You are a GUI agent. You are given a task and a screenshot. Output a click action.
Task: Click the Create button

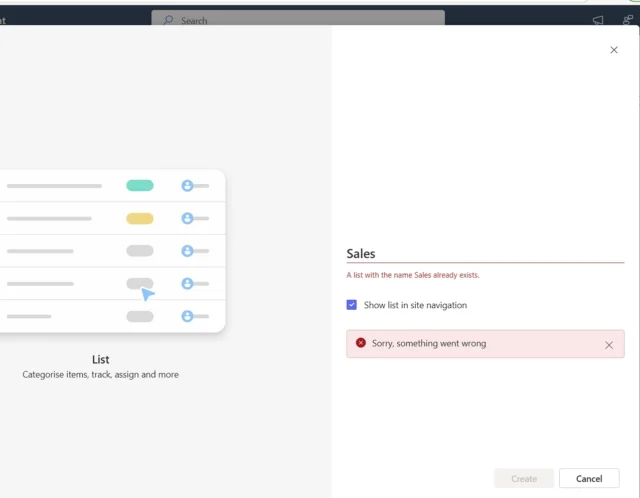[x=524, y=478]
